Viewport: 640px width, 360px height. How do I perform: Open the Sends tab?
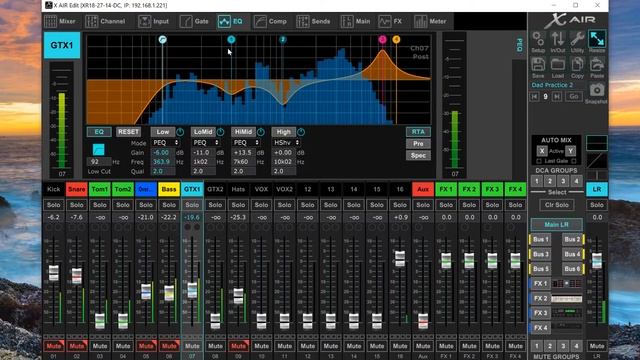[x=313, y=21]
